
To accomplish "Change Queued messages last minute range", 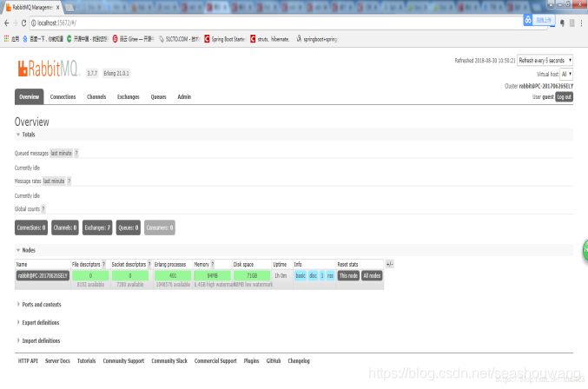I will coord(61,153).
